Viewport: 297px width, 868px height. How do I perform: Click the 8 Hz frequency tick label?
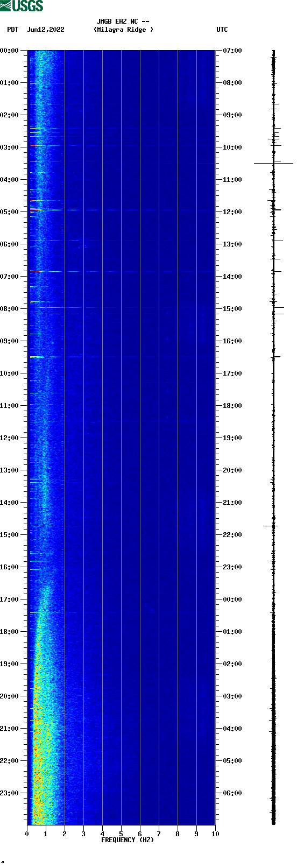pos(178,834)
